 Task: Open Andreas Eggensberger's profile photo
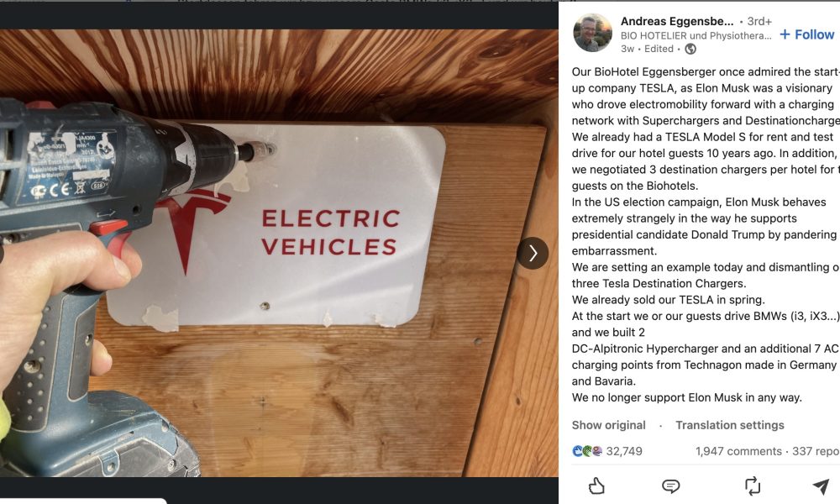click(x=592, y=33)
